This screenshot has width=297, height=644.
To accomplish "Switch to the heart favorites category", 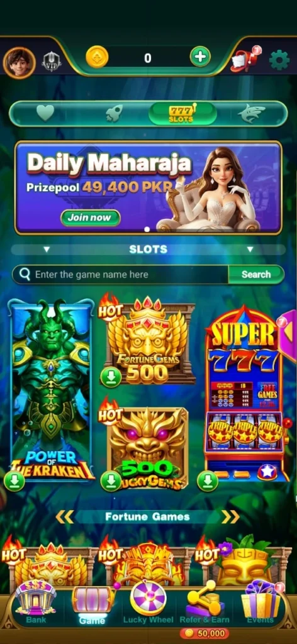I will coord(45,113).
